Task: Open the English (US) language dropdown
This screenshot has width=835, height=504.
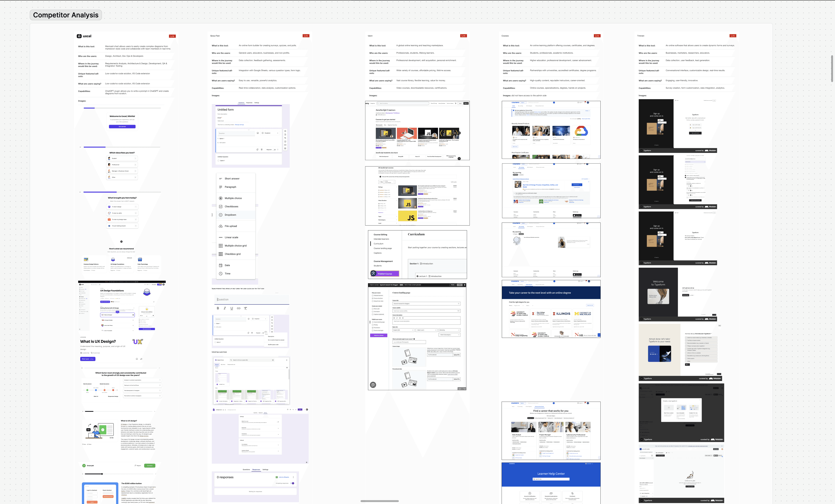Action: tap(403, 330)
